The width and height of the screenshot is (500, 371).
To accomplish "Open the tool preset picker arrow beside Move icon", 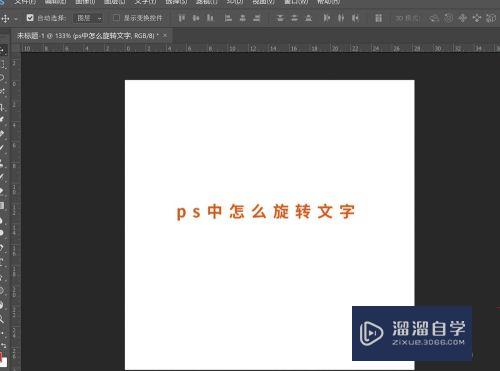I will 16,19.
